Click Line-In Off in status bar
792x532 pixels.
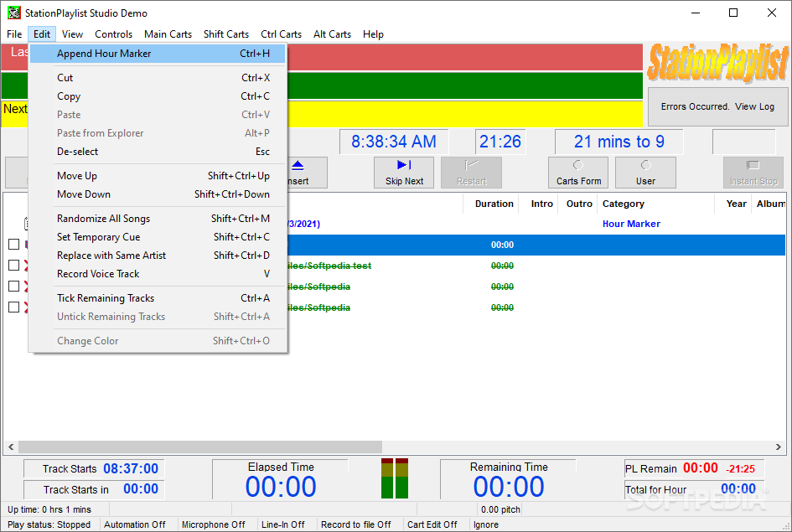[283, 524]
